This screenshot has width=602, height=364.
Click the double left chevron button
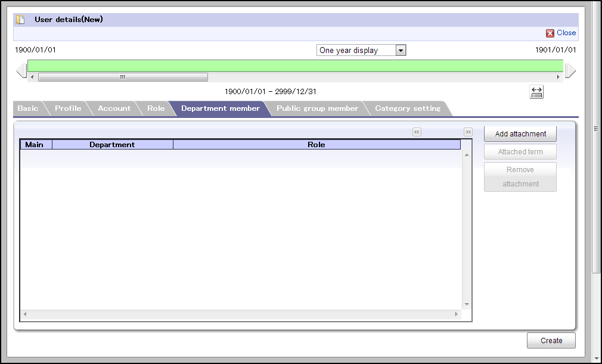(417, 132)
